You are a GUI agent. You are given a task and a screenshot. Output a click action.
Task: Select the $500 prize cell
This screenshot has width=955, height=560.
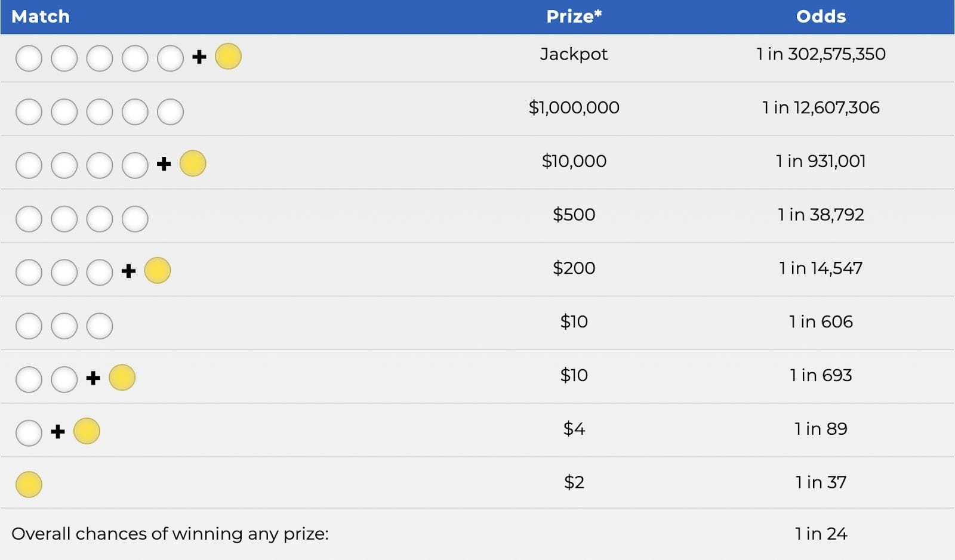tap(574, 215)
